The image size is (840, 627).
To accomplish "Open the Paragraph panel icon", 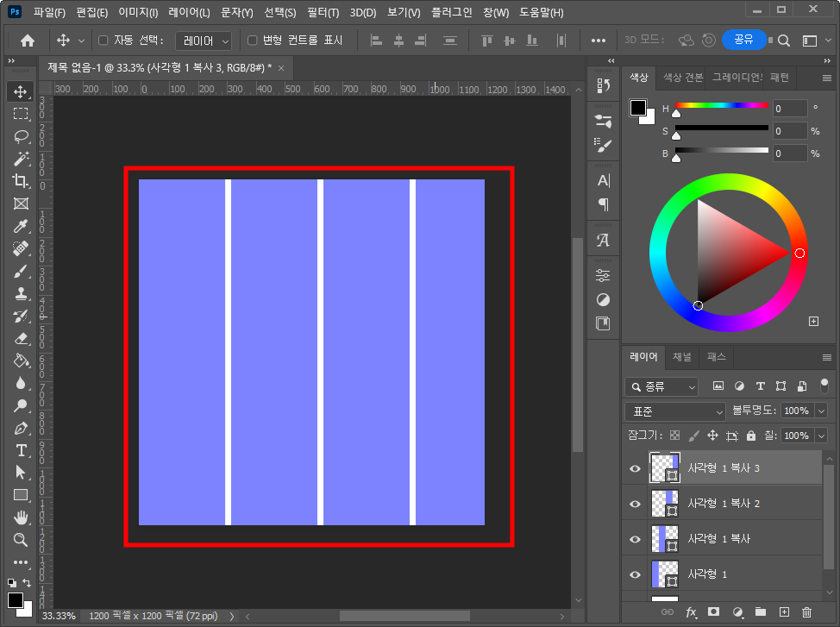I will (x=603, y=204).
